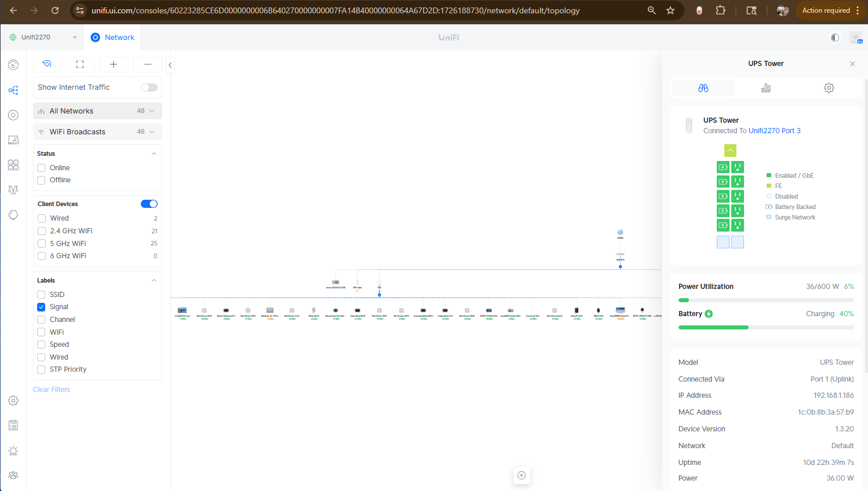Enable Show Internet Traffic switch
The width and height of the screenshot is (868, 491).
pyautogui.click(x=149, y=87)
